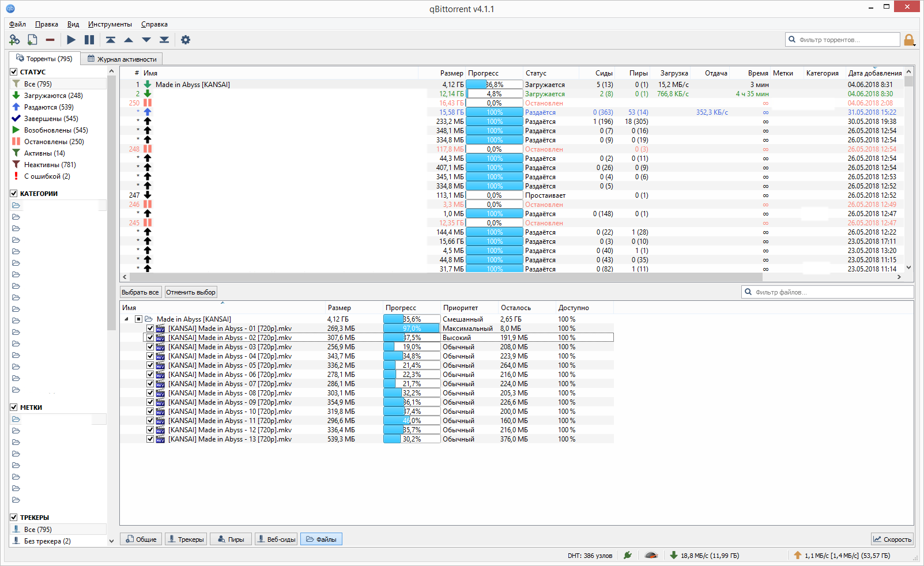Viewport: 924px width, 566px height.
Task: Click the yellow padlock to lock qBittorrent
Action: tap(910, 39)
